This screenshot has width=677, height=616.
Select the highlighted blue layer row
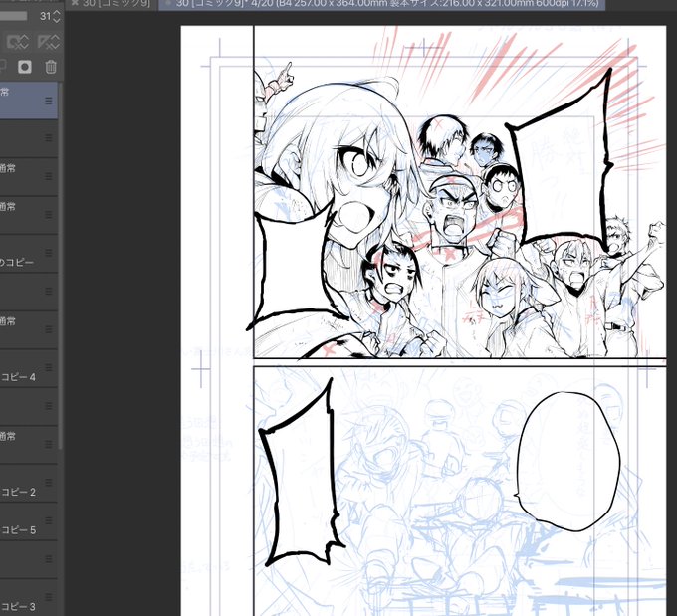pos(29,101)
